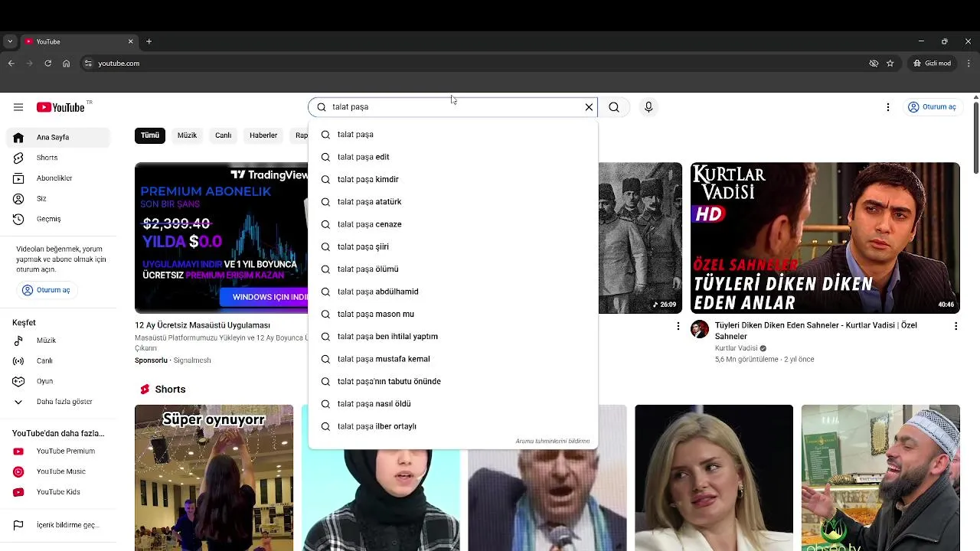Click the magnifier search button

point(614,107)
